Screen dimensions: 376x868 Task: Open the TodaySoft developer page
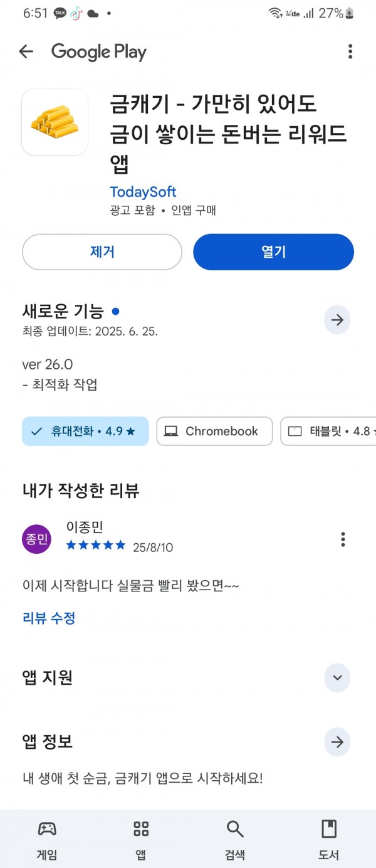point(143,191)
